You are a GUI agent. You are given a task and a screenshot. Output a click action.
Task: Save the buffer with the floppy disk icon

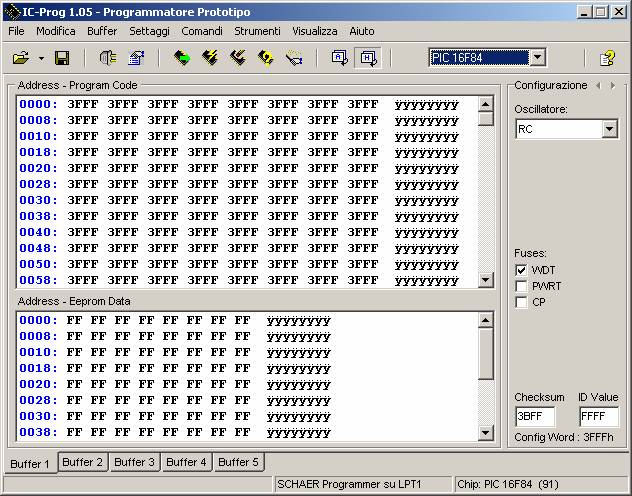click(62, 58)
